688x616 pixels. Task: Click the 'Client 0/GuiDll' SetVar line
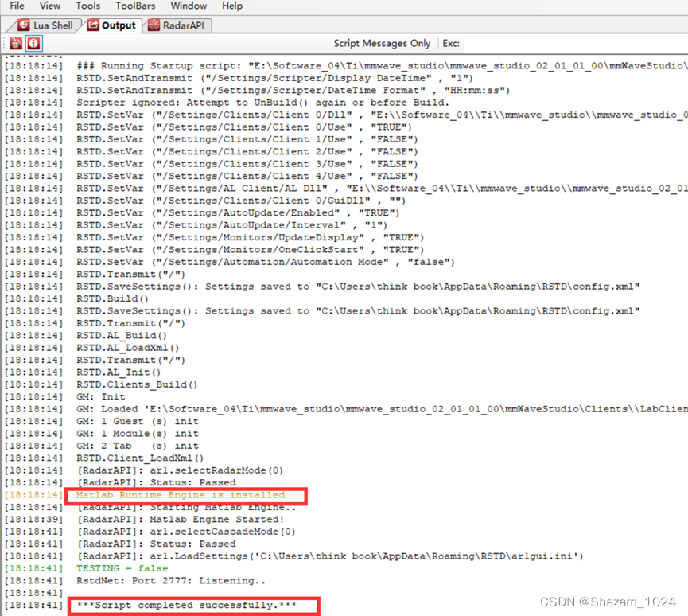[x=241, y=201]
